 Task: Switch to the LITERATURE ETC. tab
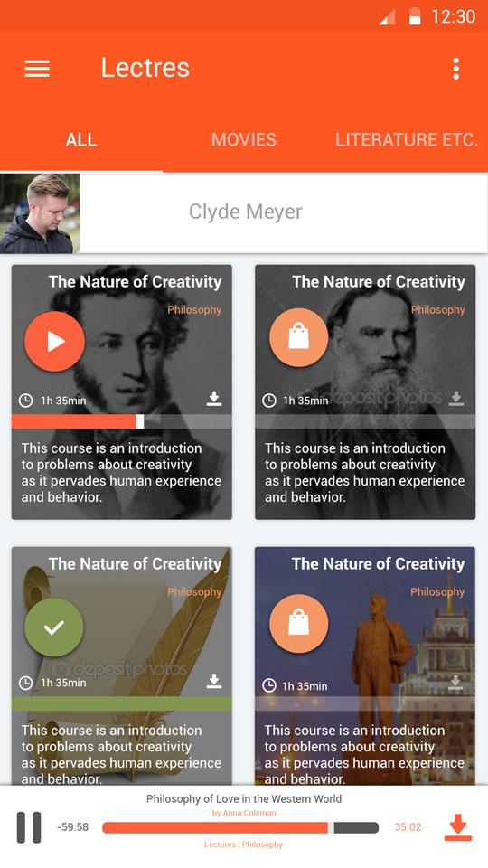(407, 139)
